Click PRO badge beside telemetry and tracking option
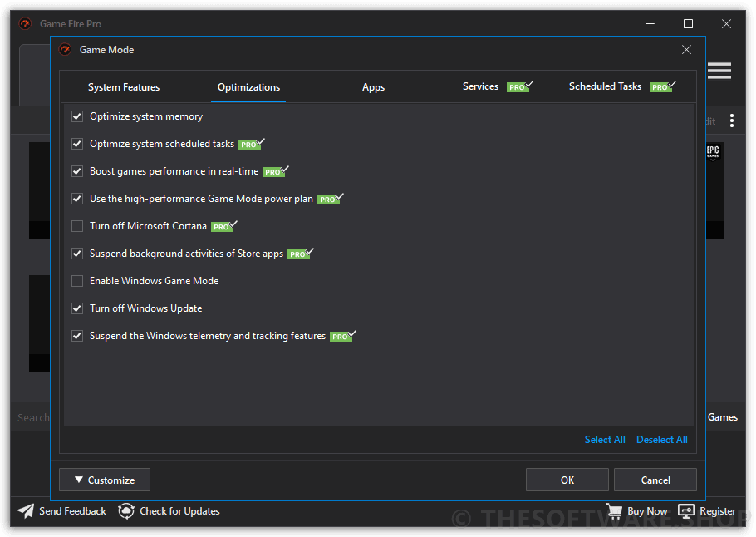This screenshot has height=537, width=756. pos(343,336)
